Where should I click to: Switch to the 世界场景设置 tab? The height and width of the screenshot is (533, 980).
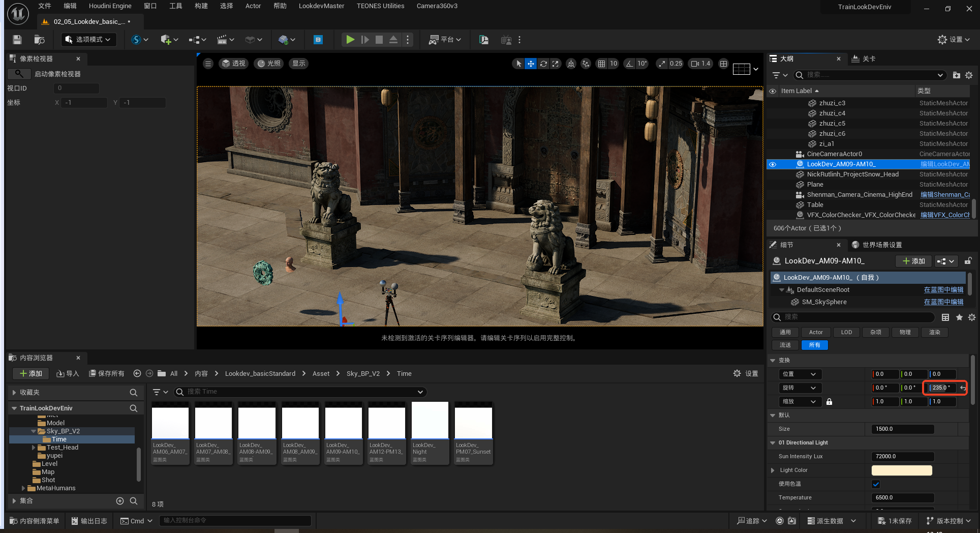(881, 245)
